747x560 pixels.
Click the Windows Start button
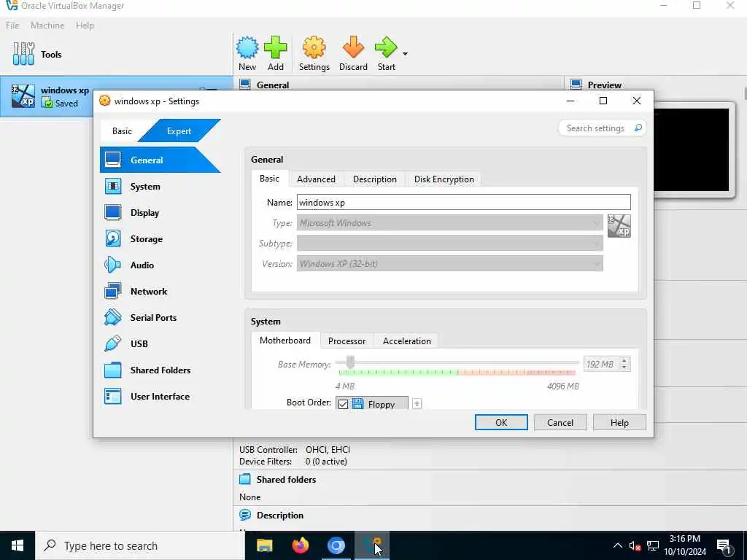coord(18,545)
